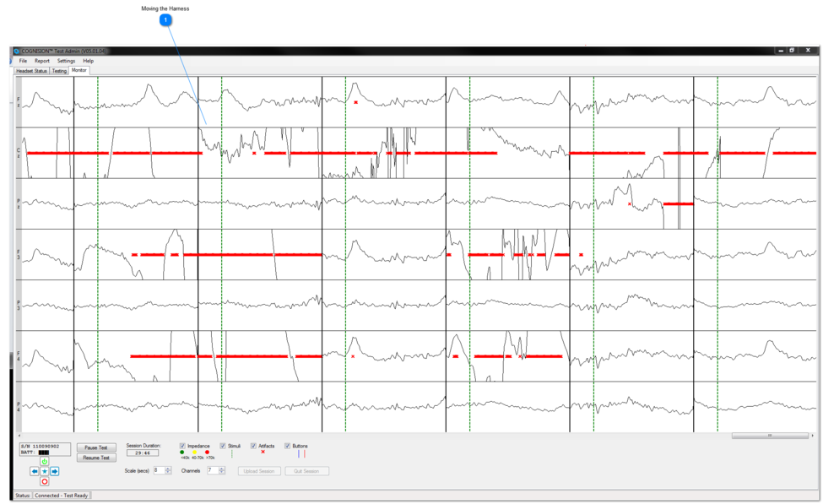Click the blue star center button

[45, 471]
